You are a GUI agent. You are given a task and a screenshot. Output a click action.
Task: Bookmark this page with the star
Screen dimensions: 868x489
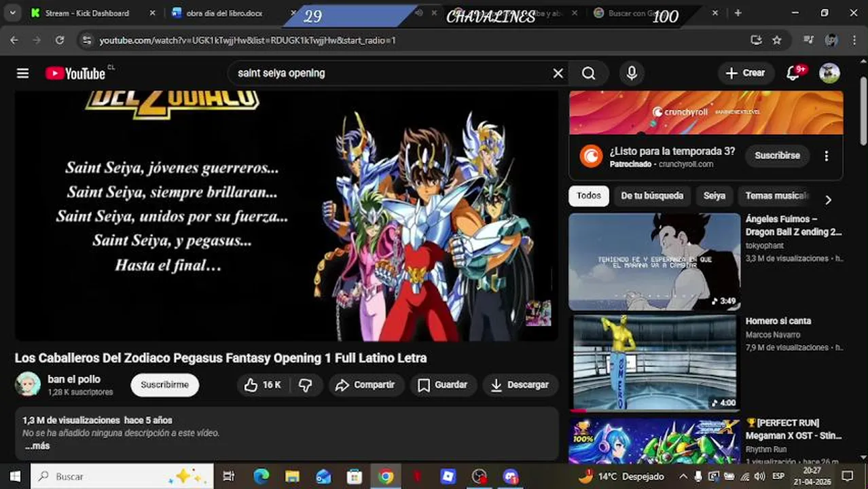777,40
